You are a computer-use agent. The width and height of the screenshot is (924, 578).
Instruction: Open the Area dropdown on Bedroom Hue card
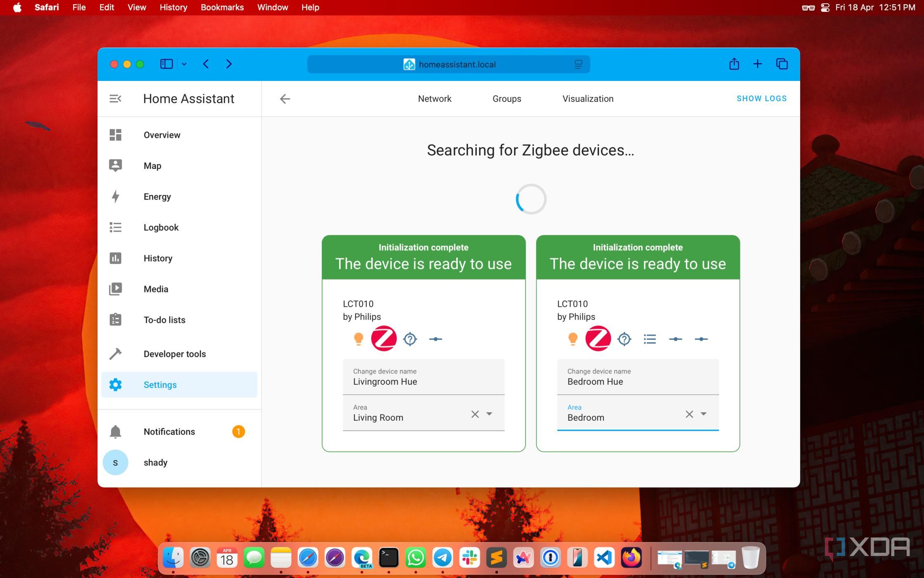(704, 414)
